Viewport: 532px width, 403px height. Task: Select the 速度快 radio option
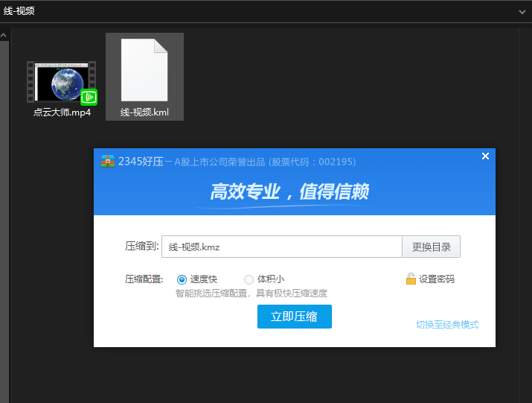(x=182, y=279)
